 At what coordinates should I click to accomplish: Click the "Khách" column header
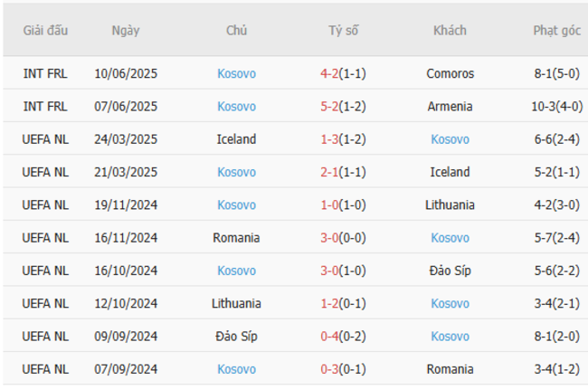(450, 30)
